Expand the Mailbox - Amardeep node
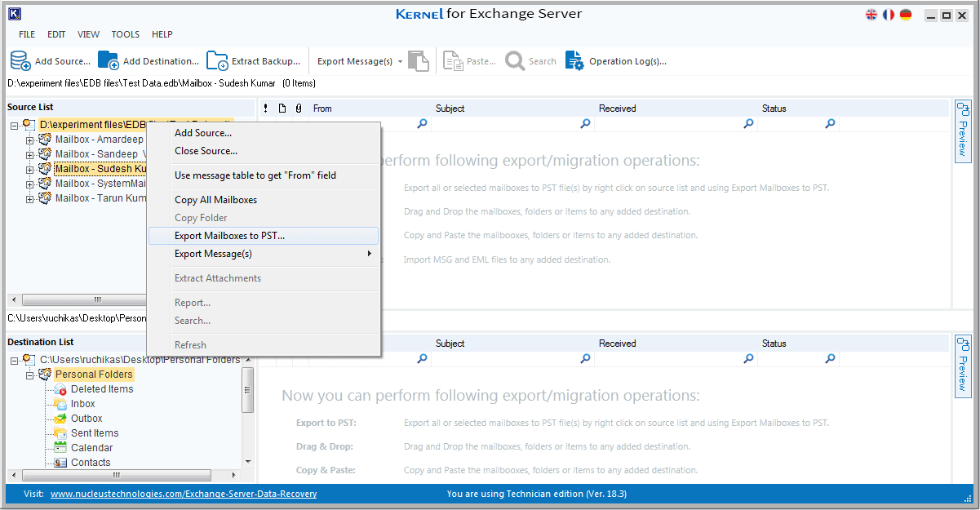 29,140
